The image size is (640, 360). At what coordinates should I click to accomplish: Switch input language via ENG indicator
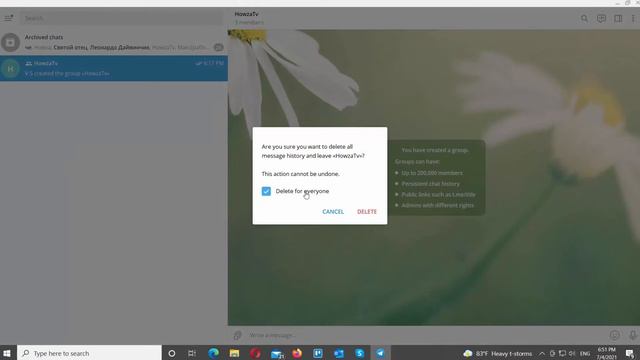585,353
